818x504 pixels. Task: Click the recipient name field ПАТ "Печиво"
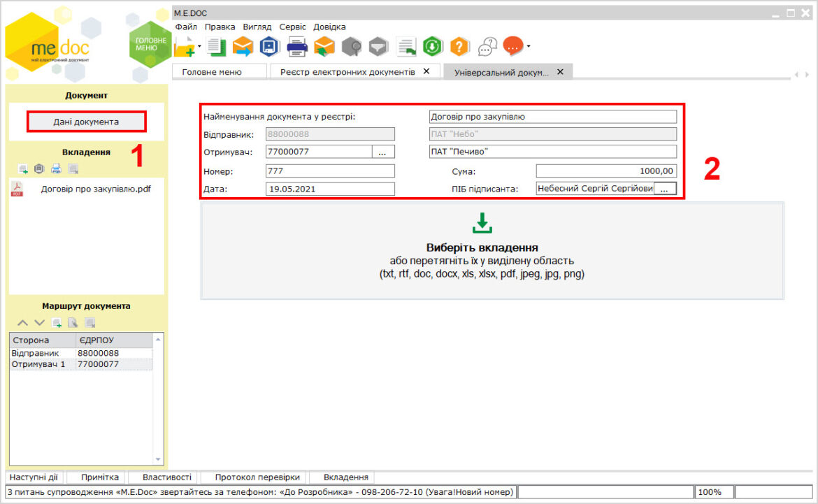[x=553, y=152]
